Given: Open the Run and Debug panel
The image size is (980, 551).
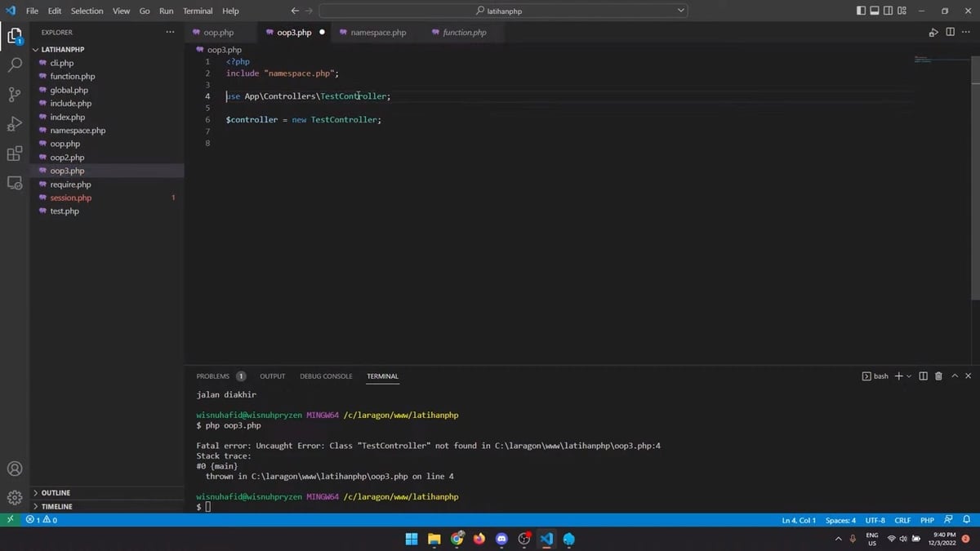Looking at the screenshot, I should click(15, 123).
